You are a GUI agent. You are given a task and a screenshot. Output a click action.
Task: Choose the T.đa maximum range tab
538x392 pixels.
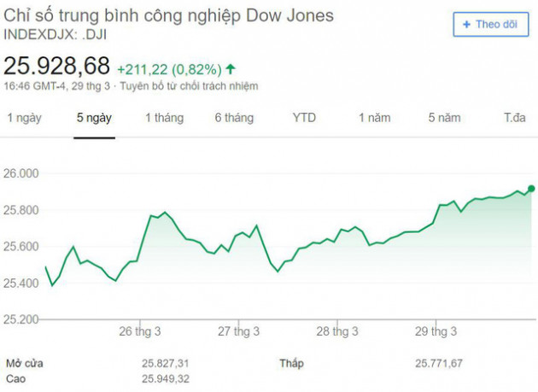pos(514,118)
